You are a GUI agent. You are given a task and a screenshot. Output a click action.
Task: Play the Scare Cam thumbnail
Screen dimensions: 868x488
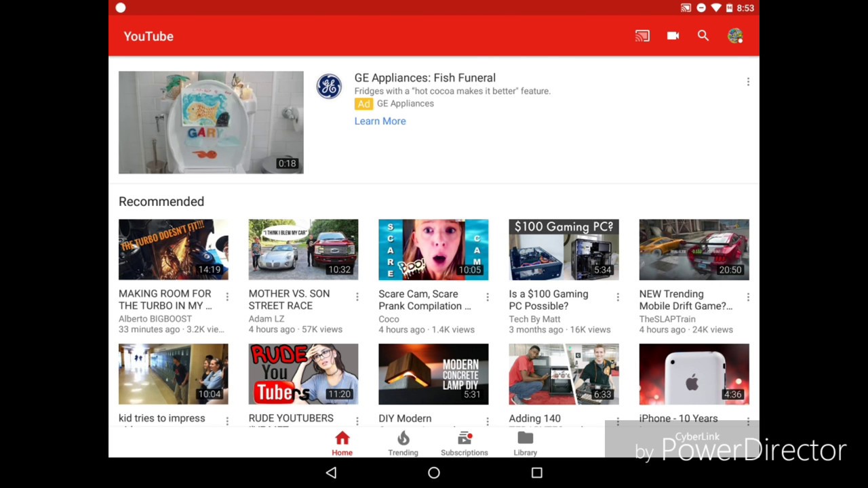click(x=433, y=249)
